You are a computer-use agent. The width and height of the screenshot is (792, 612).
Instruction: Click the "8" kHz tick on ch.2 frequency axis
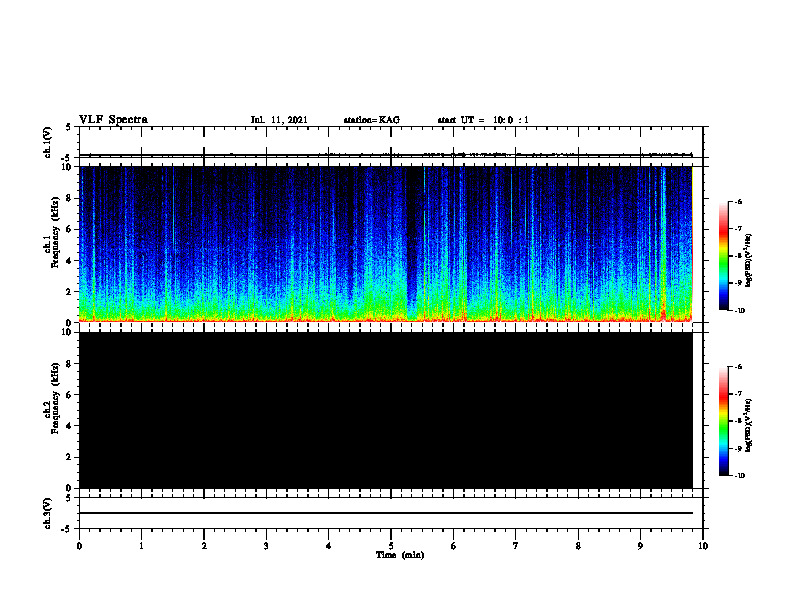coord(69,364)
